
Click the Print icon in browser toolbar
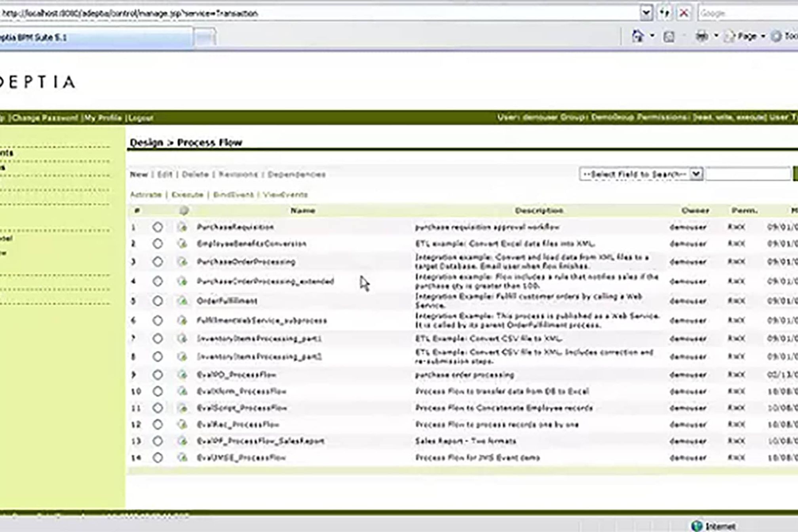point(702,36)
